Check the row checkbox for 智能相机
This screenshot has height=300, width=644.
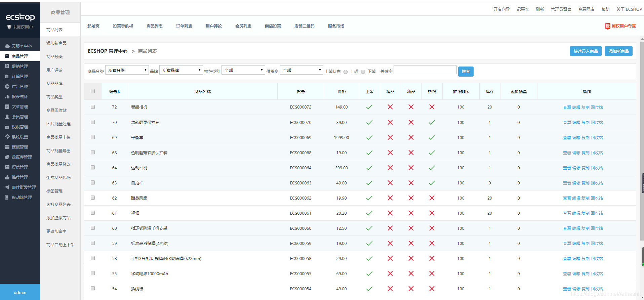coord(93,107)
